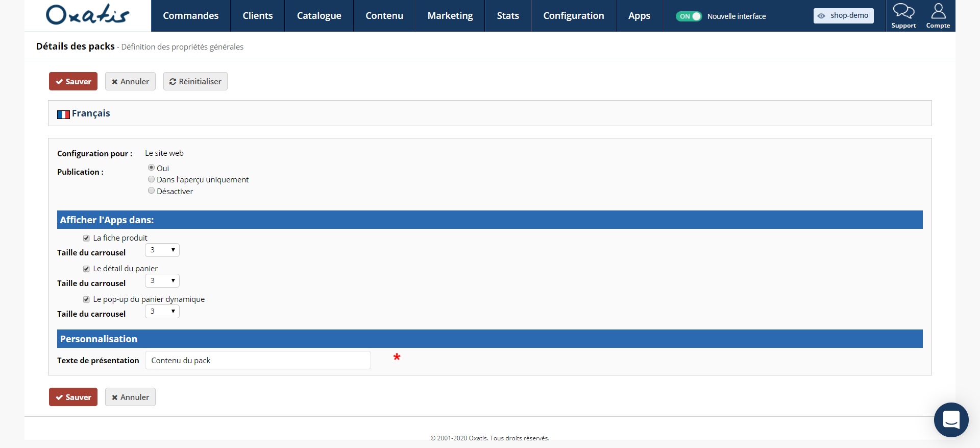Open the Marketing menu
This screenshot has width=980, height=448.
point(450,16)
